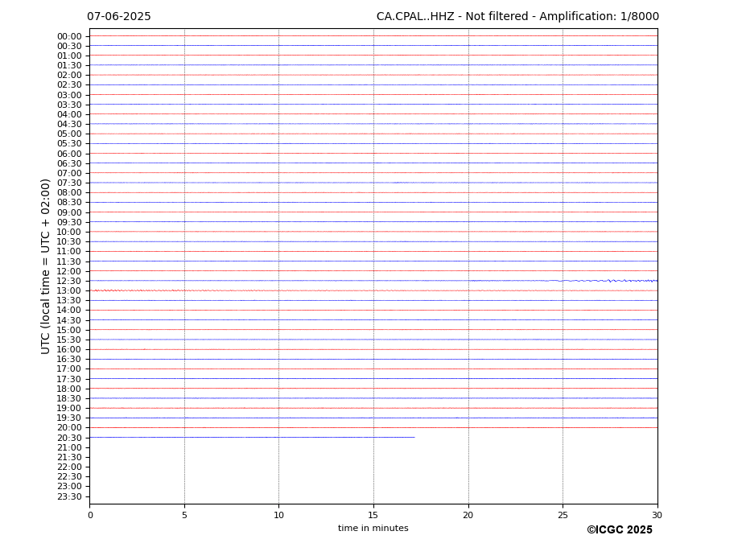The height and width of the screenshot is (560, 746).
Task: Select the 23:30 row label
Action: (x=69, y=496)
